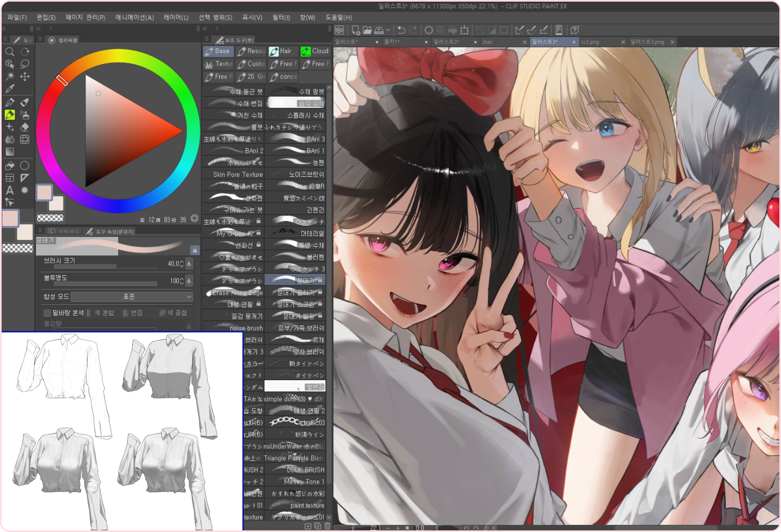This screenshot has width=781, height=532.
Task: Select the Move layer tool
Action: (25, 76)
